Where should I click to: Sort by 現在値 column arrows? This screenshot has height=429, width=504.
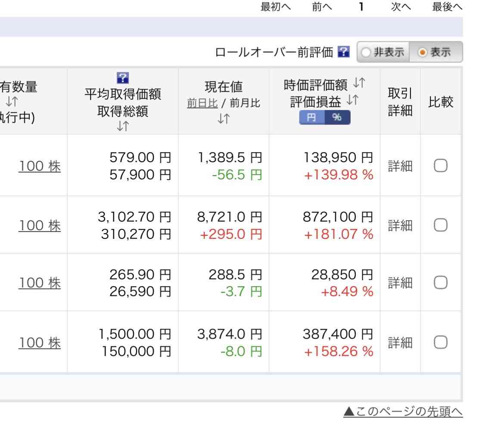(224, 119)
